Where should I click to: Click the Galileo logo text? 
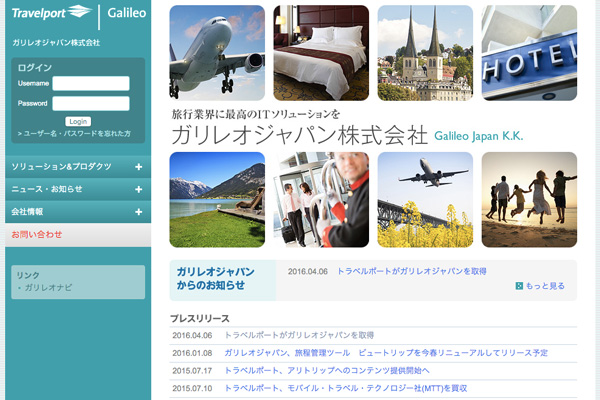[127, 13]
